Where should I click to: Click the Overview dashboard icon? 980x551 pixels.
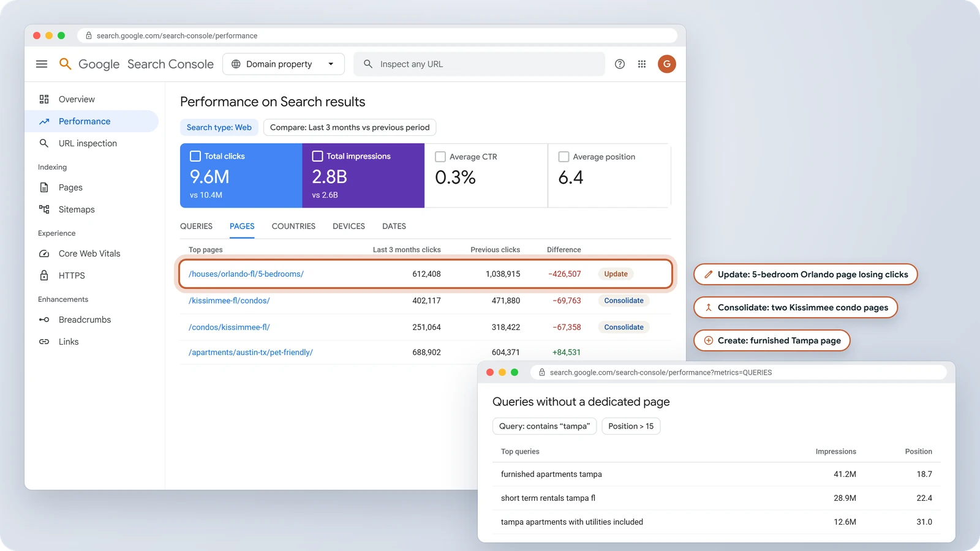point(44,99)
